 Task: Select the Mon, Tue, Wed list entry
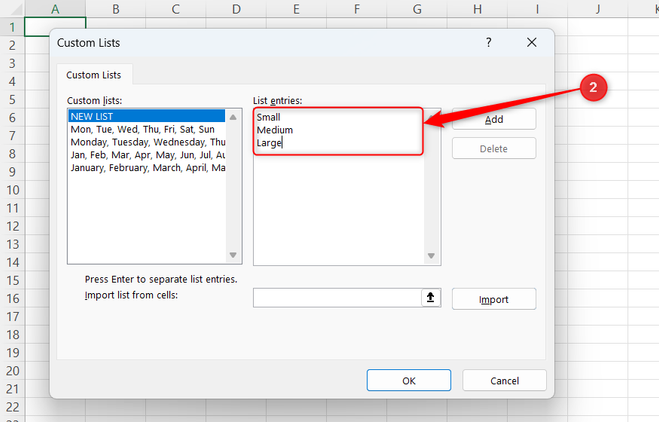[147, 129]
